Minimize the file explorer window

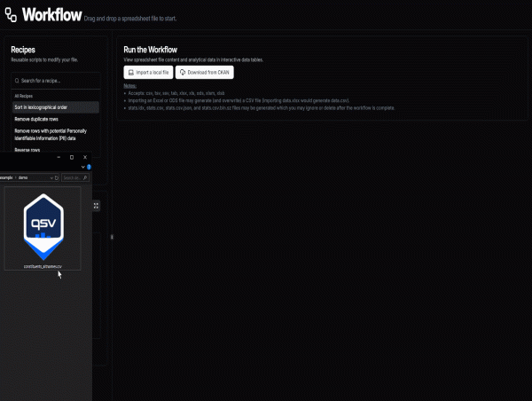pos(59,157)
